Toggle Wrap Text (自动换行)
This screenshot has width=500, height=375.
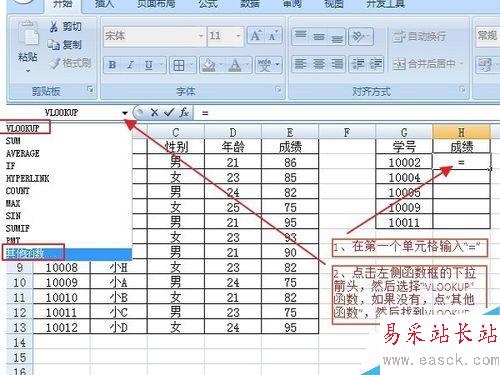[x=419, y=36]
